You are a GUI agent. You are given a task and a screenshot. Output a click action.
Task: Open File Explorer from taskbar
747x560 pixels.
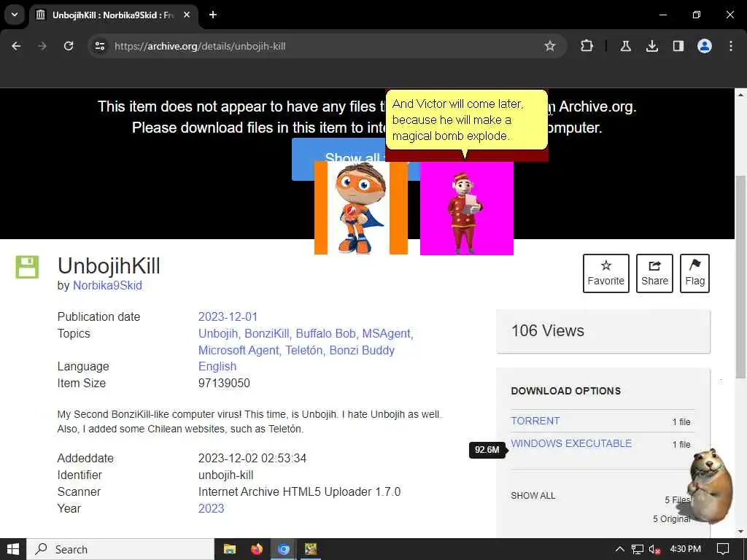pos(230,549)
